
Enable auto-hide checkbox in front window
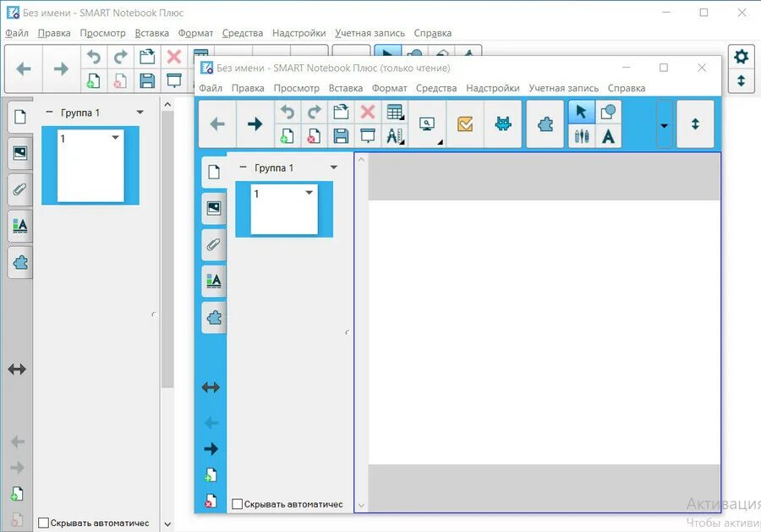click(x=238, y=504)
